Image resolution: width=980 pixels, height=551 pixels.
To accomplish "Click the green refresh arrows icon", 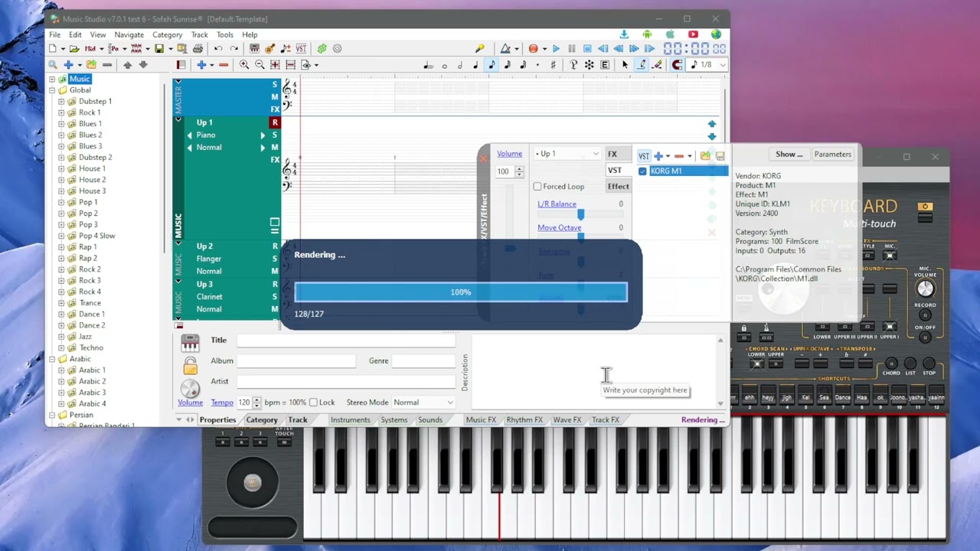I will (322, 48).
